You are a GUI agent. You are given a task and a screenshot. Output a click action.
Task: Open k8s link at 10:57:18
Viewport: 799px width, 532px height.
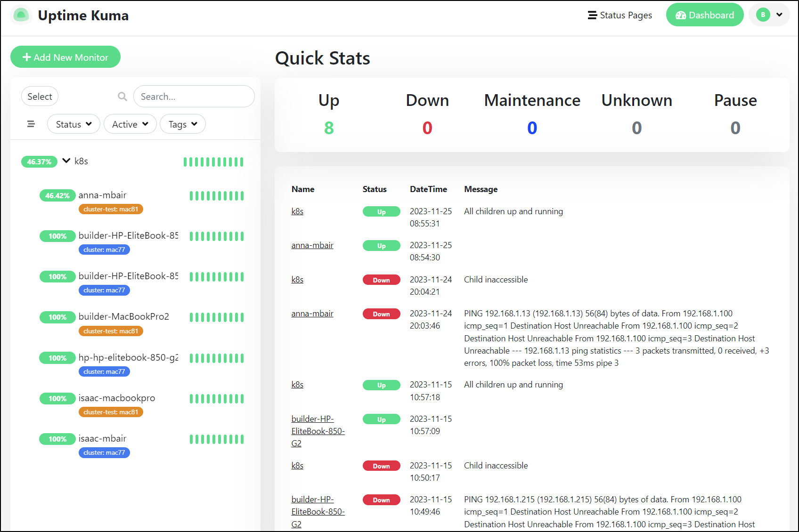[x=297, y=385]
